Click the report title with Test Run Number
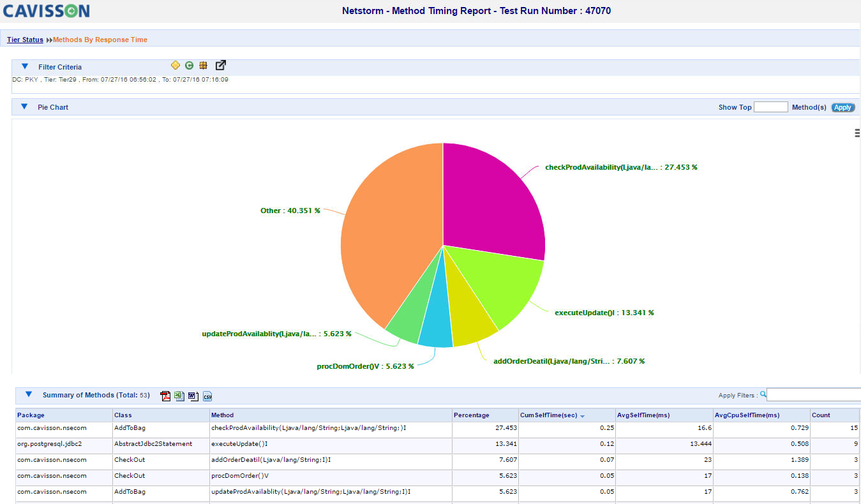Image resolution: width=861 pixels, height=504 pixels. click(x=476, y=11)
